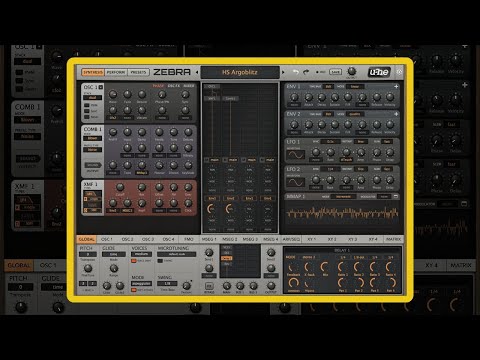The height and width of the screenshot is (360, 480).
Task: Open the Voices 'medium' dropdown
Action: point(141,254)
